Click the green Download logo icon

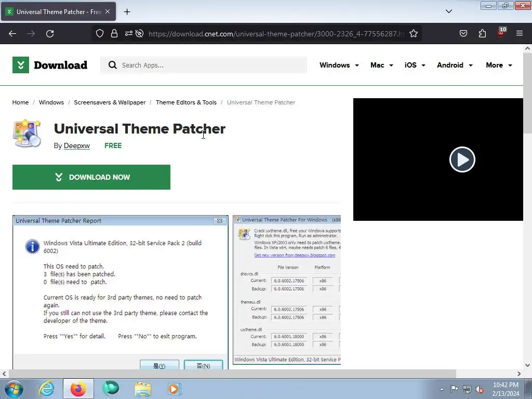coord(21,65)
